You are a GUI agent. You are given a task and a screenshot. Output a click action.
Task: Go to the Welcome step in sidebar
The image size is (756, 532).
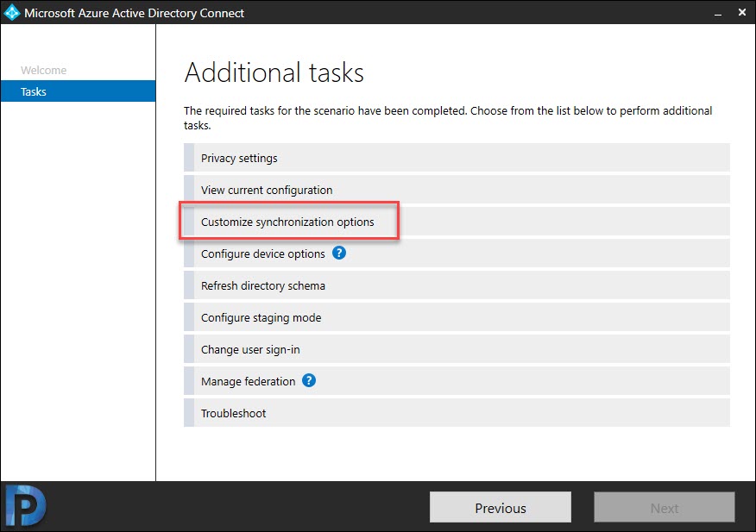pyautogui.click(x=43, y=71)
